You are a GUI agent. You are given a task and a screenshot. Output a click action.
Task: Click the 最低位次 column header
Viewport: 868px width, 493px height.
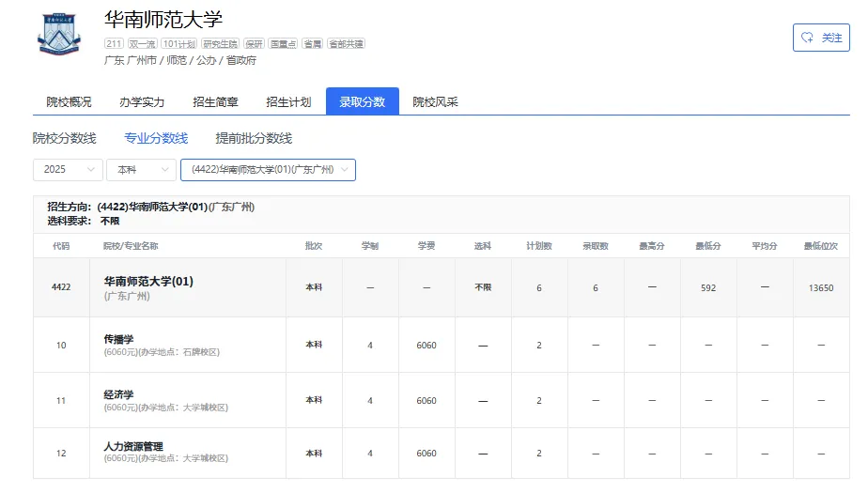(821, 246)
